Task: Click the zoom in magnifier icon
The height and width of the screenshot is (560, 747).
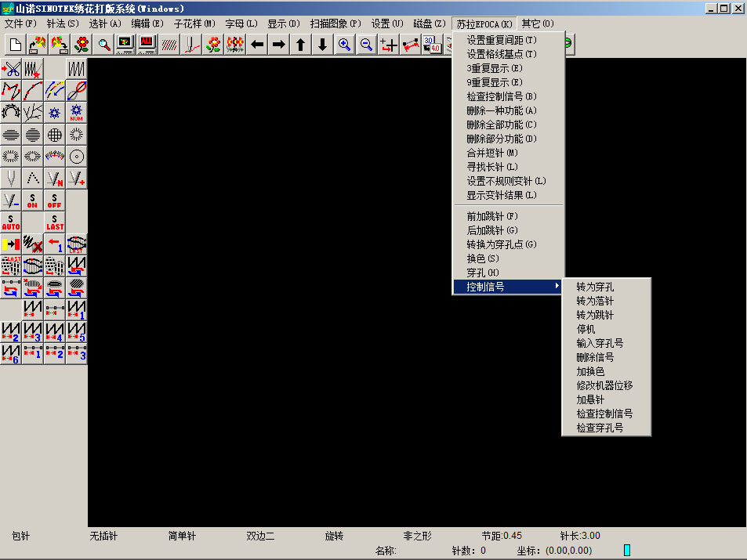Action: point(344,45)
